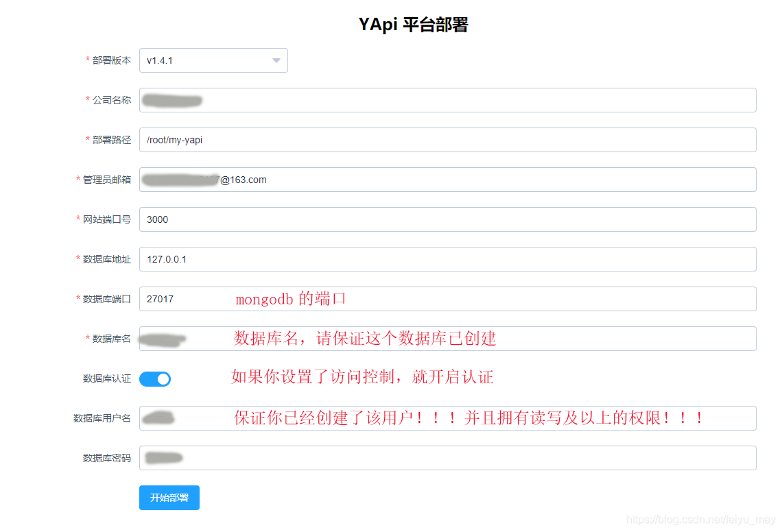The image size is (782, 532).
Task: Click the 管理员邮箱 label
Action: click(107, 180)
